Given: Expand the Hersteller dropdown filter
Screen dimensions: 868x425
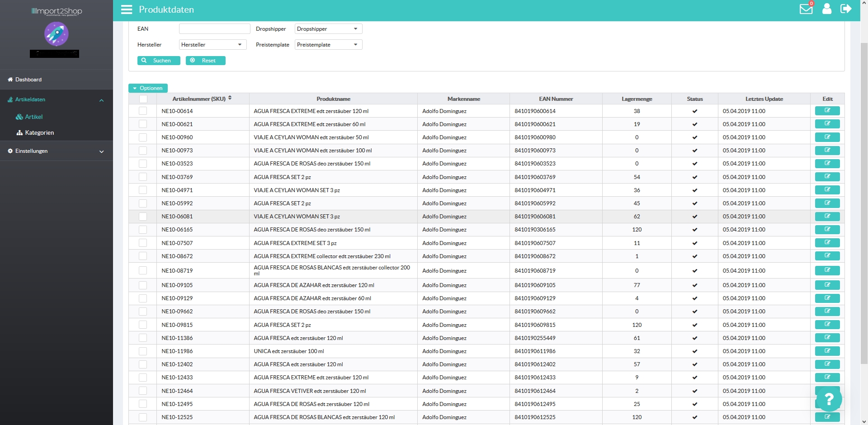Looking at the screenshot, I should 212,45.
